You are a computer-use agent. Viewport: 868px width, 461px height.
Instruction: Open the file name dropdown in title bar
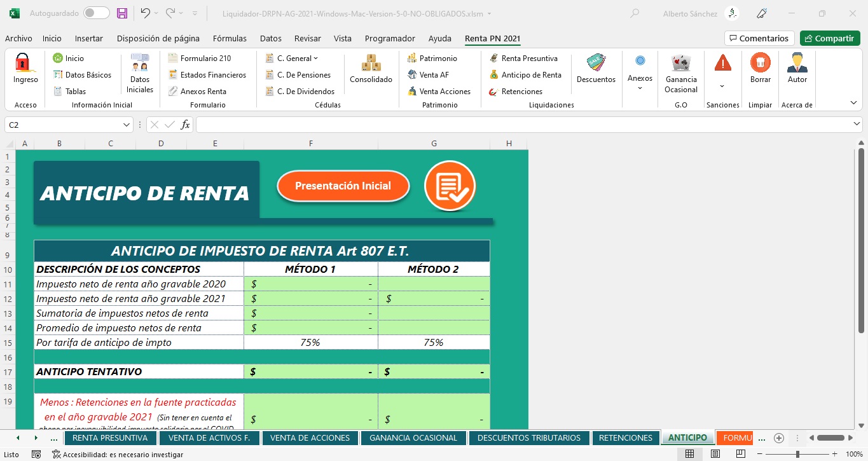click(488, 13)
